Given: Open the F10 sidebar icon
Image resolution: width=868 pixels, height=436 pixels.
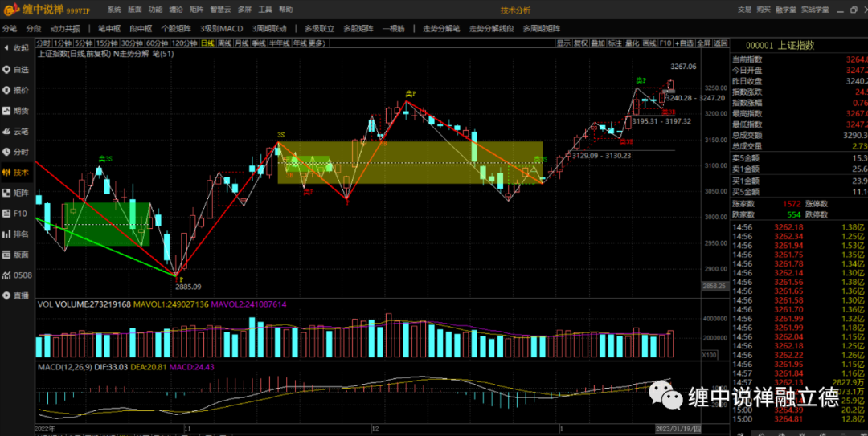Looking at the screenshot, I should [x=15, y=213].
